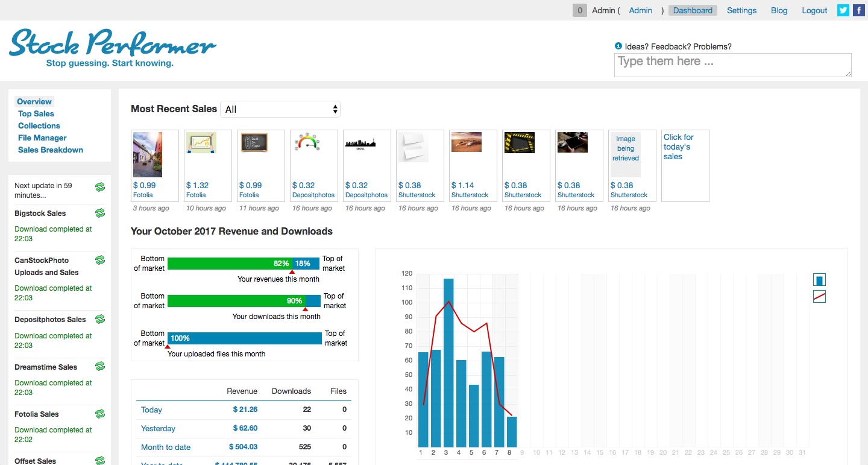Refresh Bigstock Sales data
The image size is (868, 465).
pyautogui.click(x=100, y=213)
